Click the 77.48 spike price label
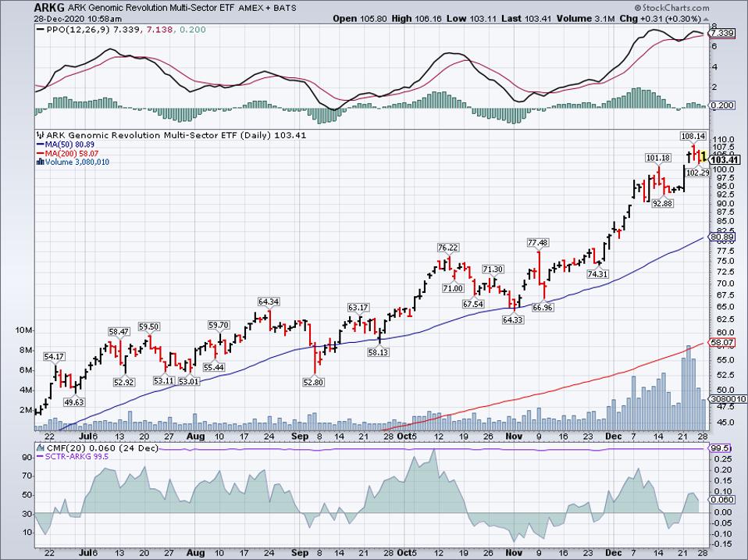This screenshot has width=748, height=560. [538, 243]
